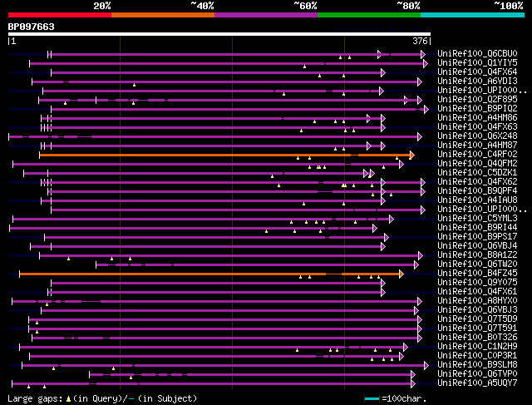The height and width of the screenshot is (405, 532).
Task: Click the green segment of identity scale
Action: coord(369,15)
